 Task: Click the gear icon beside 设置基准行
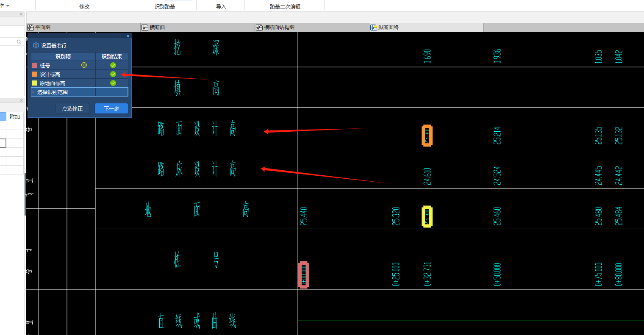pos(36,45)
